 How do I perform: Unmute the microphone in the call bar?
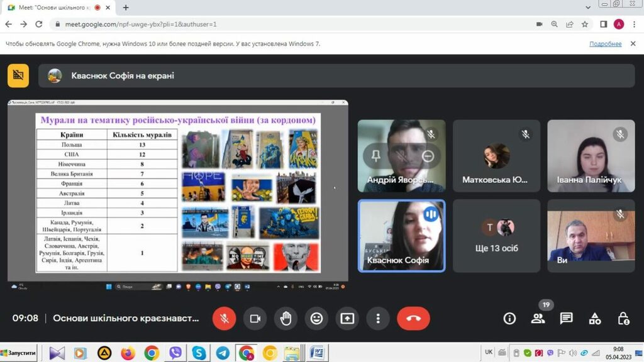(x=224, y=318)
